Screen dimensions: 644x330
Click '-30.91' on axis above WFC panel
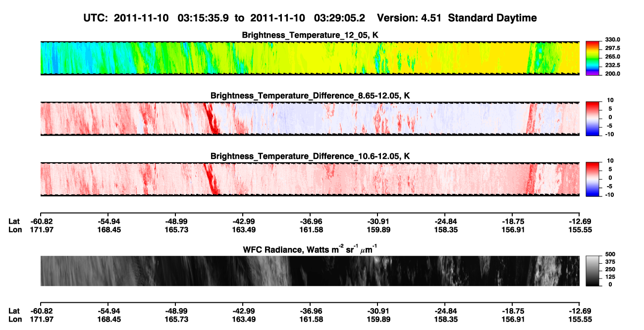(377, 221)
